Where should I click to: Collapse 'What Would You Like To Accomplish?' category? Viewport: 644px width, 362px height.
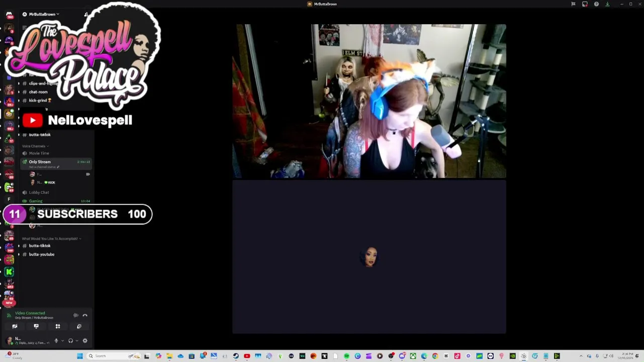point(51,239)
